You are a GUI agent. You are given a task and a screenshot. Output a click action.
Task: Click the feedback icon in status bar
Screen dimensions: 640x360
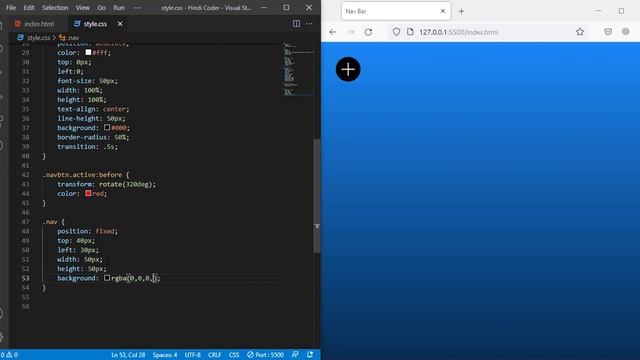pos(295,355)
